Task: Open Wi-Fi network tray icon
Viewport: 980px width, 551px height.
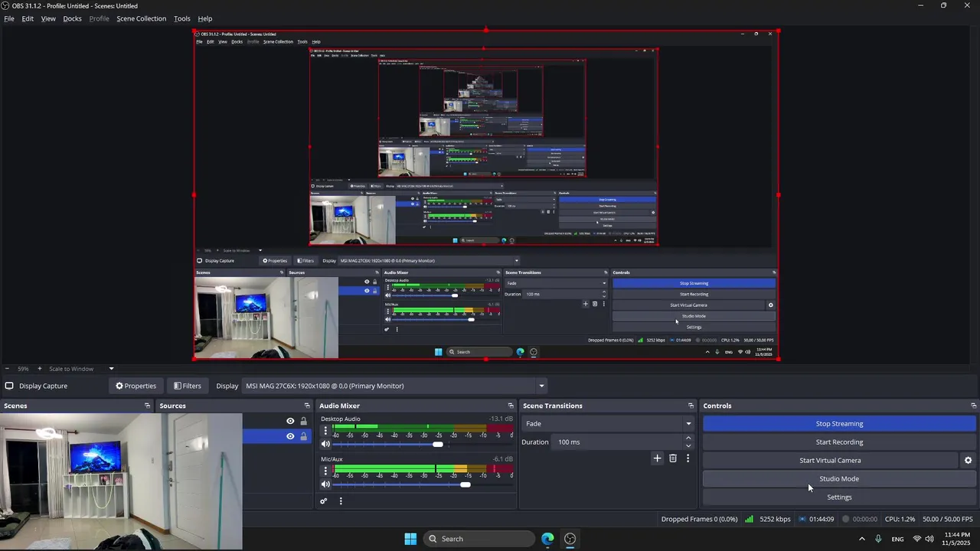Action: (x=917, y=539)
